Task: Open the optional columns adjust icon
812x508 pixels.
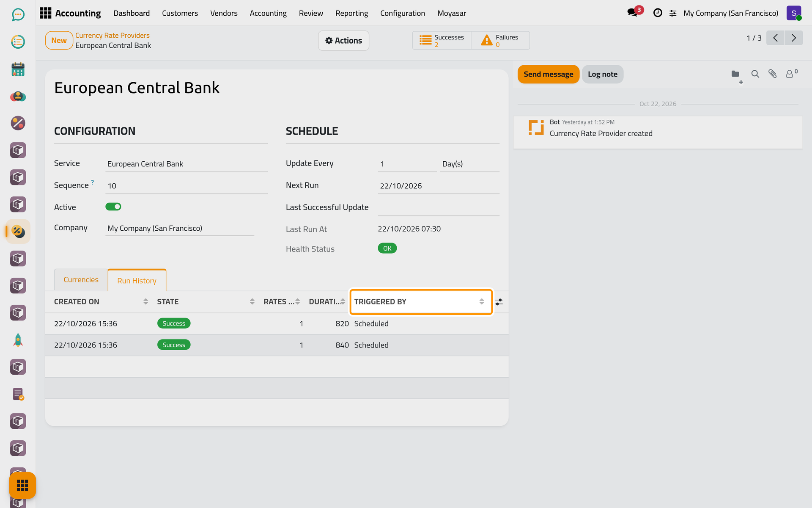Action: tap(499, 302)
